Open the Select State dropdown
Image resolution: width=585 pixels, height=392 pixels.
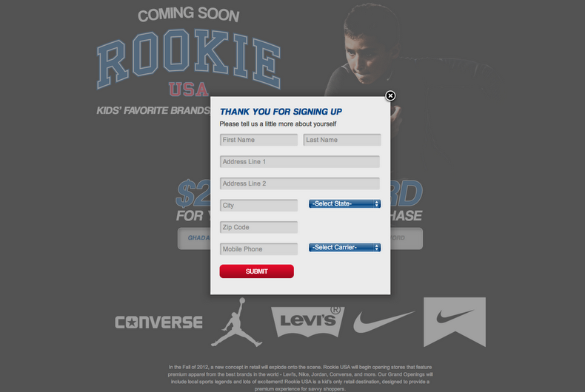(344, 204)
